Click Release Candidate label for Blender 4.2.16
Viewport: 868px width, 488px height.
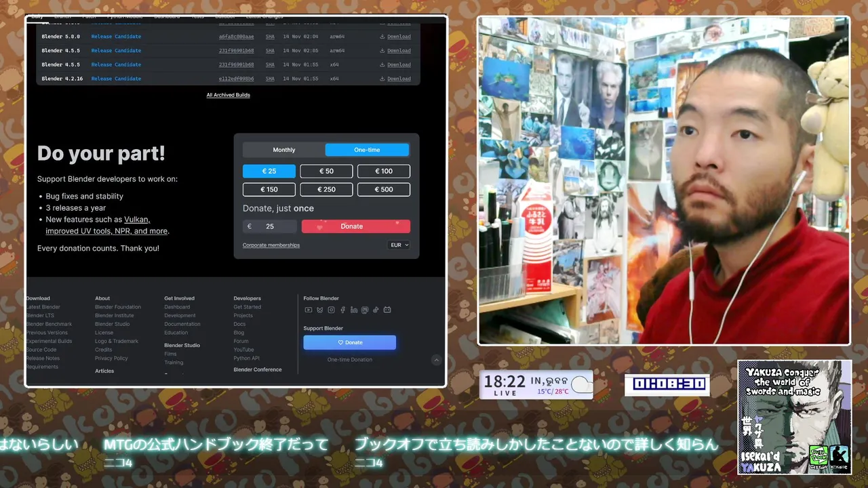pyautogui.click(x=116, y=79)
